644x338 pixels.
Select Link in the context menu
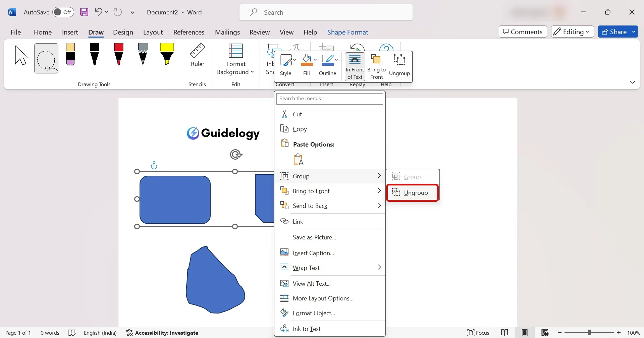click(x=330, y=221)
